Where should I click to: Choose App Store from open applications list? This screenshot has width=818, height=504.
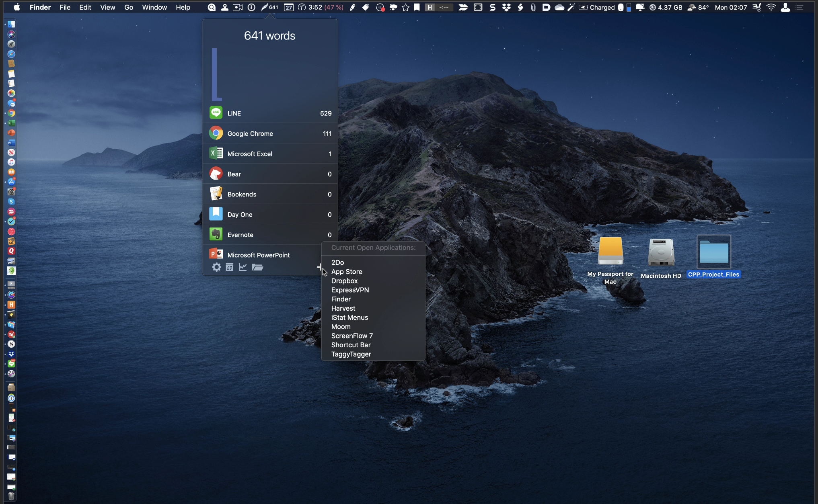pos(373,272)
